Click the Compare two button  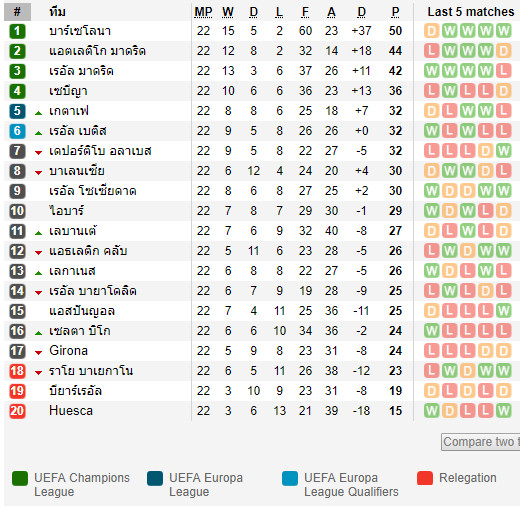481,442
